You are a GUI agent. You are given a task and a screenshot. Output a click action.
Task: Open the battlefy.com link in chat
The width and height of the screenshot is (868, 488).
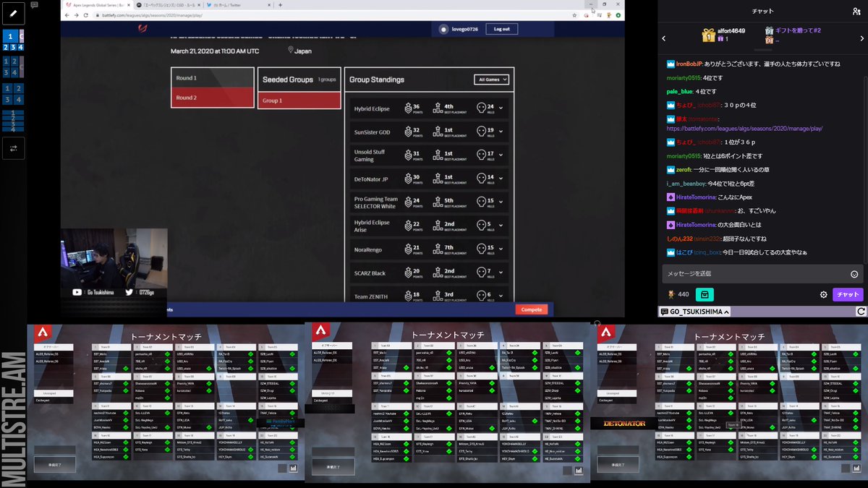pyautogui.click(x=744, y=128)
